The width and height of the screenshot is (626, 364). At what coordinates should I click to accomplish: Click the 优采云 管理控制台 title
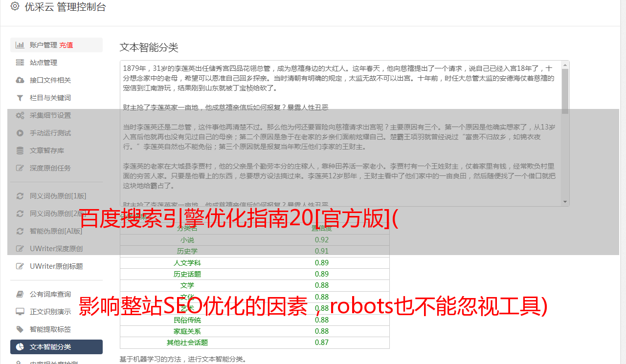click(x=65, y=7)
